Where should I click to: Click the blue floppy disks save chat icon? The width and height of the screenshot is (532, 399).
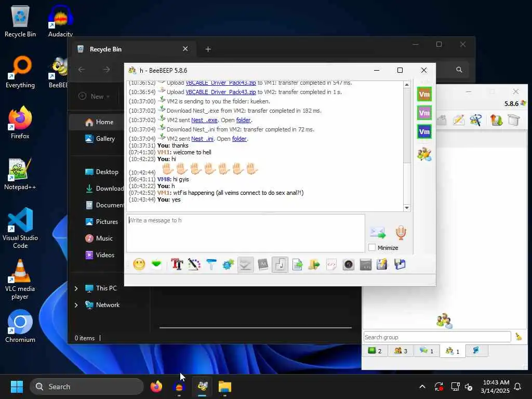click(400, 264)
